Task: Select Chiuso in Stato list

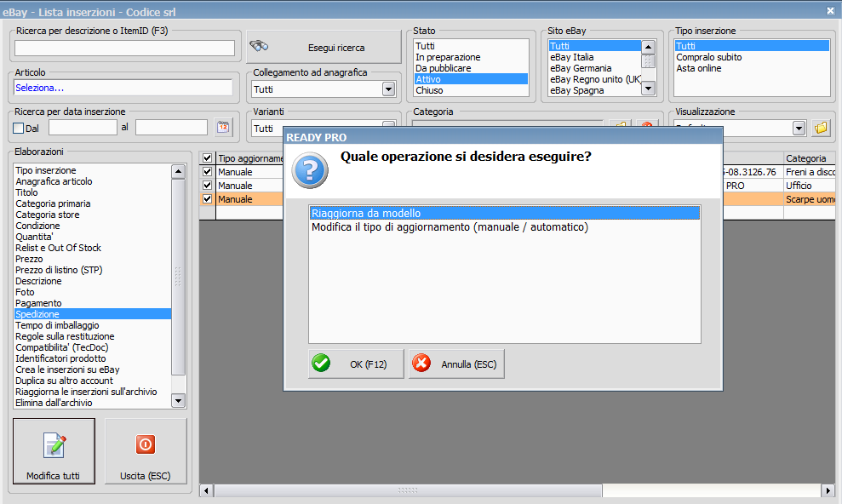Action: coord(471,90)
